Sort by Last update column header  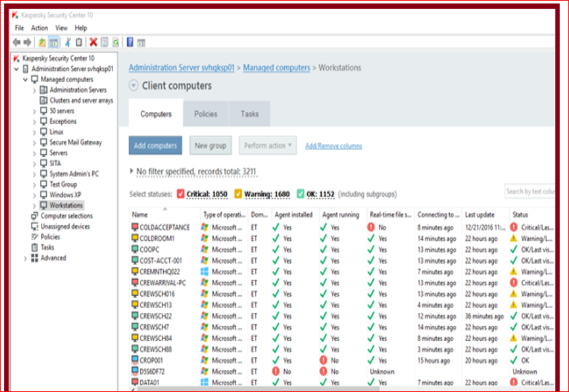486,214
